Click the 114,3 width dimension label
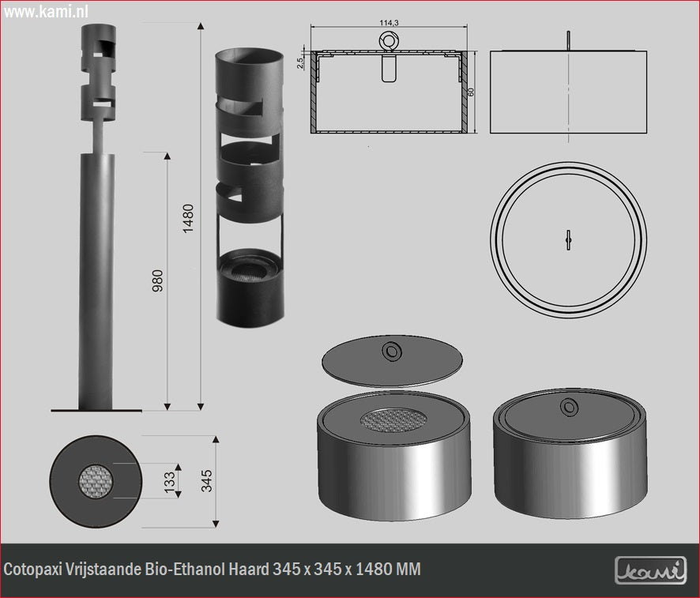This screenshot has height=598, width=700. pyautogui.click(x=389, y=23)
